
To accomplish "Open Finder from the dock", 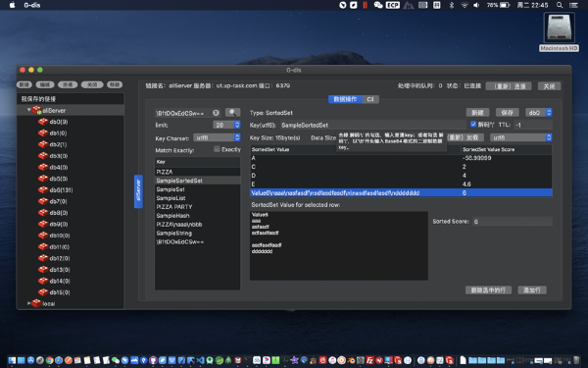I will (12, 360).
